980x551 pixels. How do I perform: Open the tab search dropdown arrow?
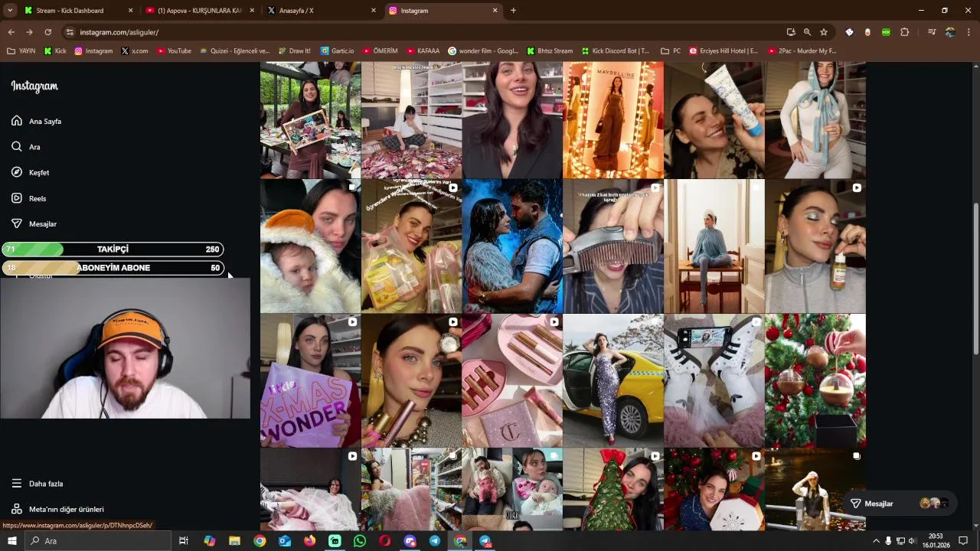coord(10,11)
